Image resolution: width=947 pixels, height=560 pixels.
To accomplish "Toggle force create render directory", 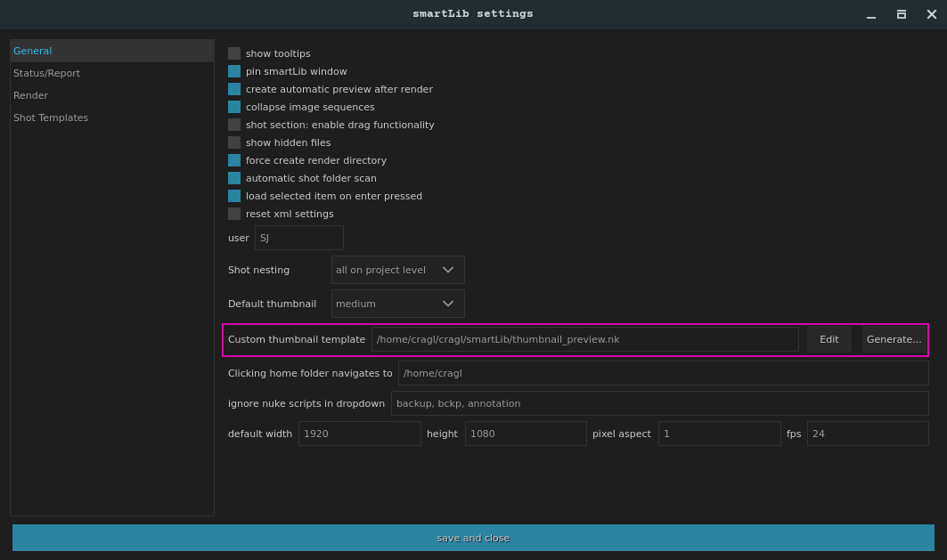I will [234, 160].
